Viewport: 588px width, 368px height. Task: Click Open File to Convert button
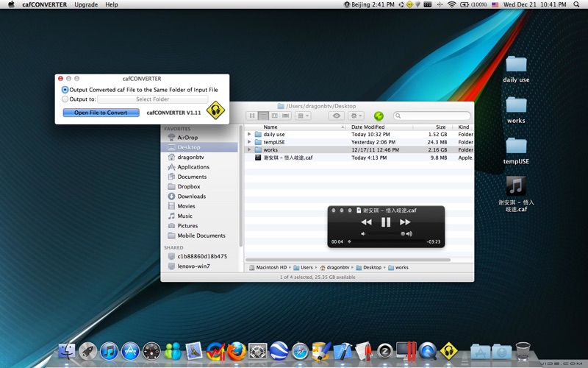pos(101,113)
